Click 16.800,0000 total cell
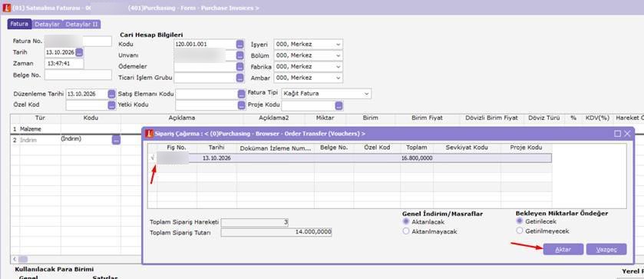This screenshot has height=279, width=644. tap(417, 158)
